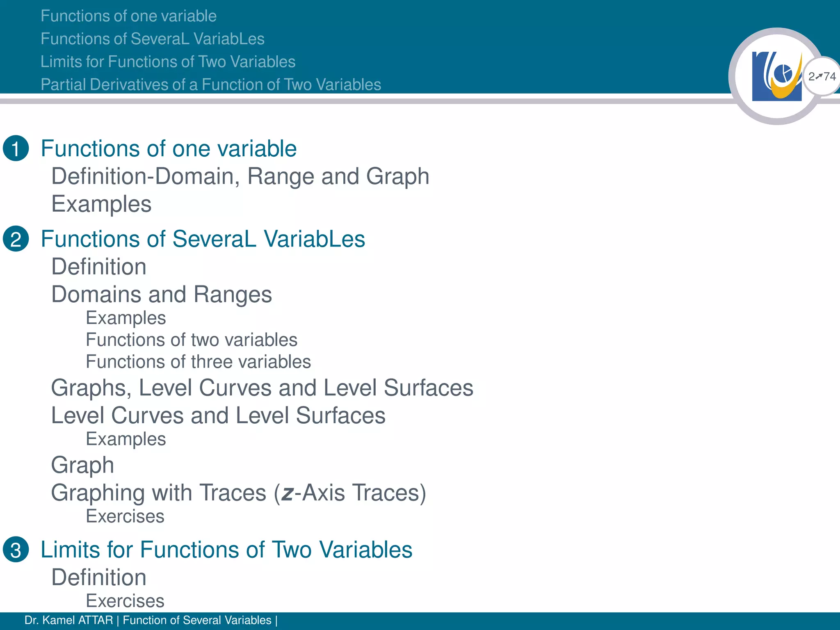Image resolution: width=840 pixels, height=630 pixels.
Task: Go to 'Graphs, Level Curves and Level Surfaces'
Action: (262, 388)
